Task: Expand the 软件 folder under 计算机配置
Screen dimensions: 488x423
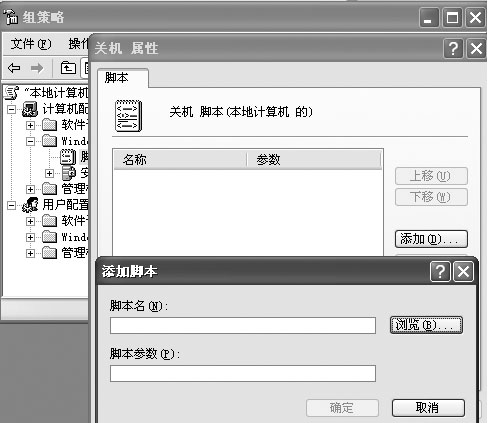Action: pyautogui.click(x=30, y=125)
